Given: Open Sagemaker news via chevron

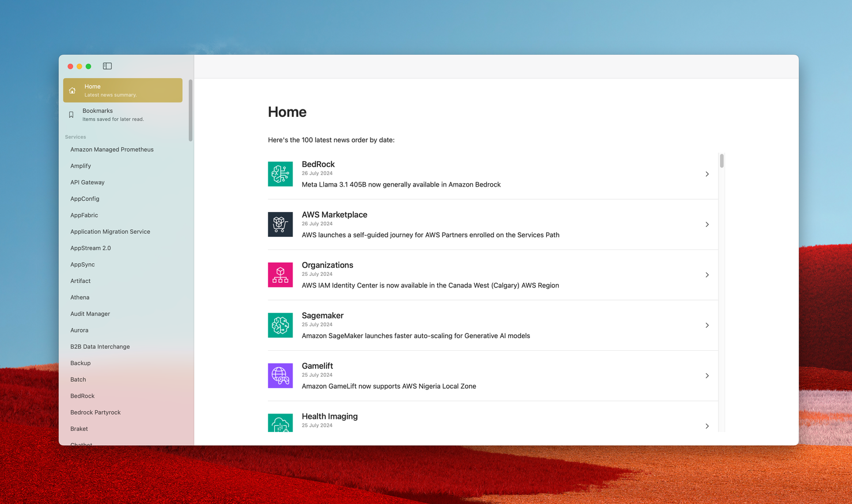Looking at the screenshot, I should pyautogui.click(x=707, y=325).
